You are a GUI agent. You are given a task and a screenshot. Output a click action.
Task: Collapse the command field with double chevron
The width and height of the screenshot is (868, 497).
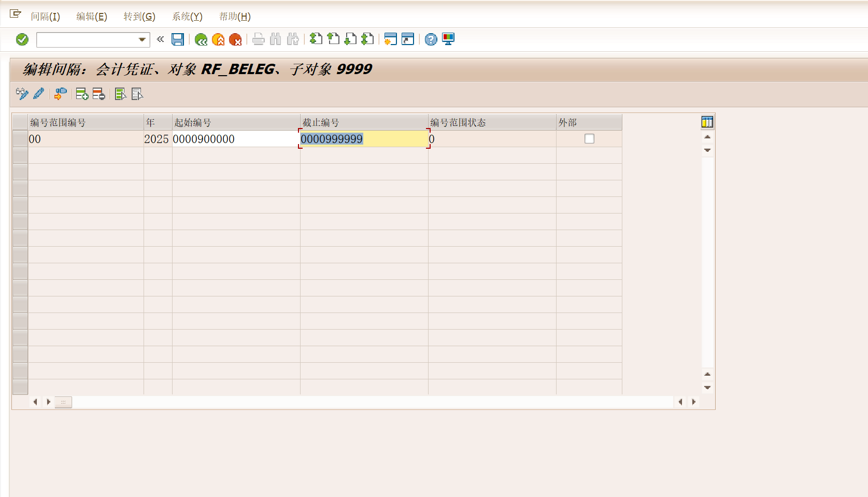[161, 39]
